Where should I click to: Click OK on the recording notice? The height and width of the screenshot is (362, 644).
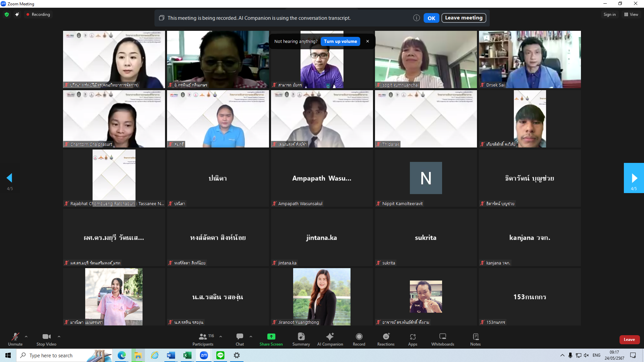(x=431, y=18)
